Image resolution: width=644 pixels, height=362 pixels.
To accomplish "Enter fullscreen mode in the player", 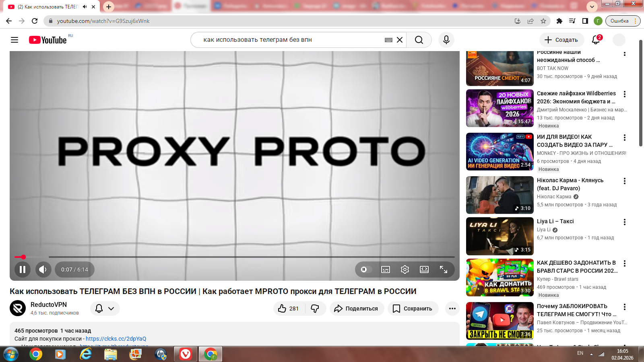I will pos(444,269).
